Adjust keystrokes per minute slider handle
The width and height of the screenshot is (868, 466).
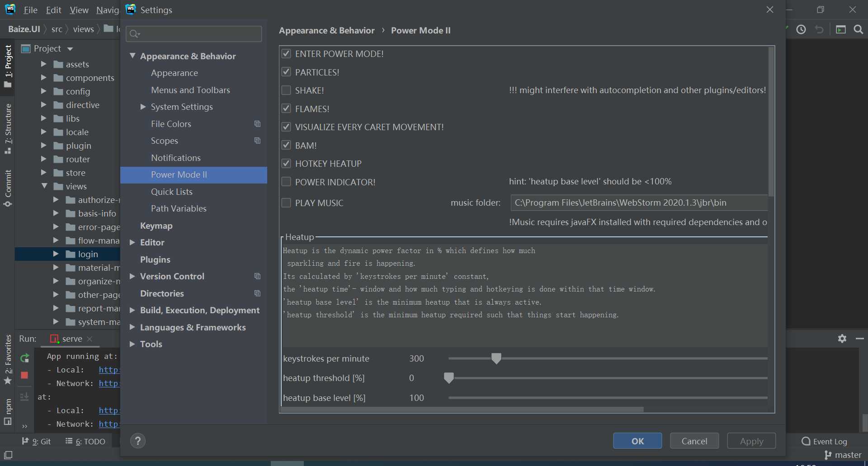[x=496, y=358]
